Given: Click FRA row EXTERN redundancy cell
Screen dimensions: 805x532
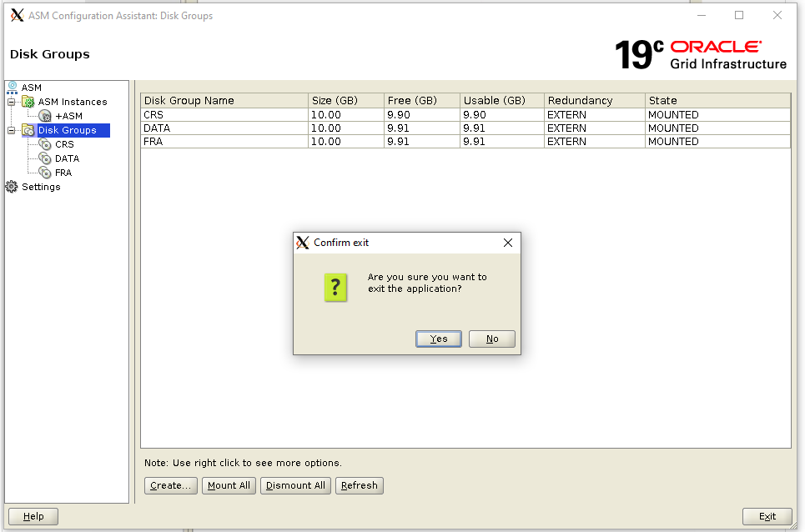Looking at the screenshot, I should click(x=595, y=142).
